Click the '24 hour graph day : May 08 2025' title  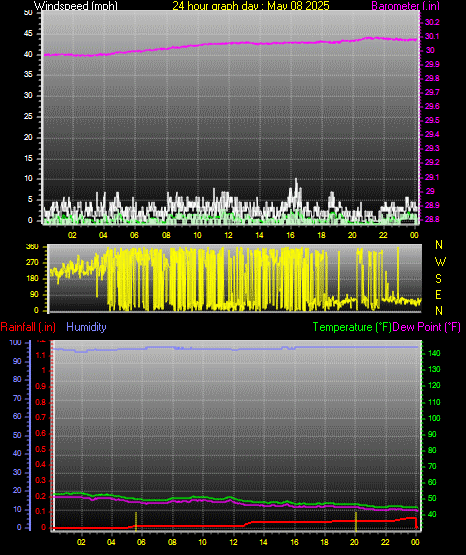[251, 6]
